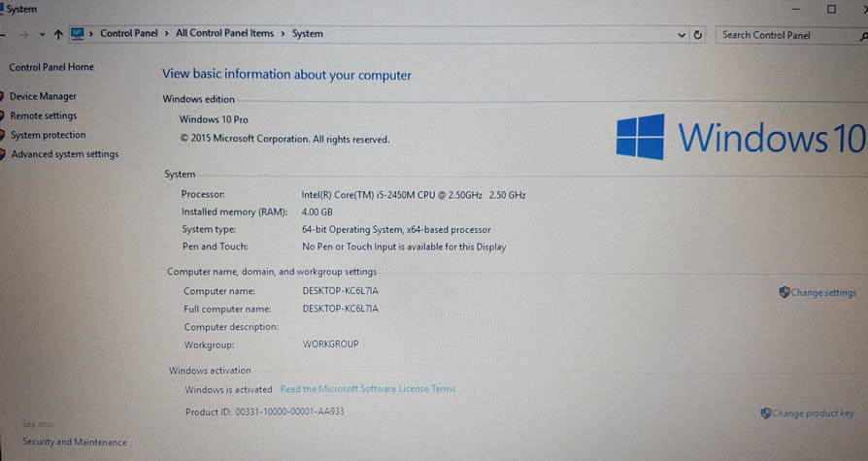868x461 pixels.
Task: Click the up arrow to parent folder
Action: point(58,34)
